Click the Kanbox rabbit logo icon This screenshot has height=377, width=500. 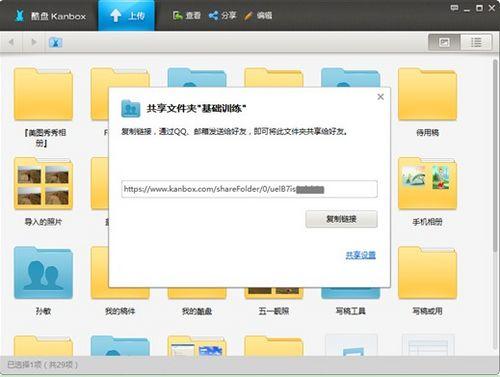[20, 16]
